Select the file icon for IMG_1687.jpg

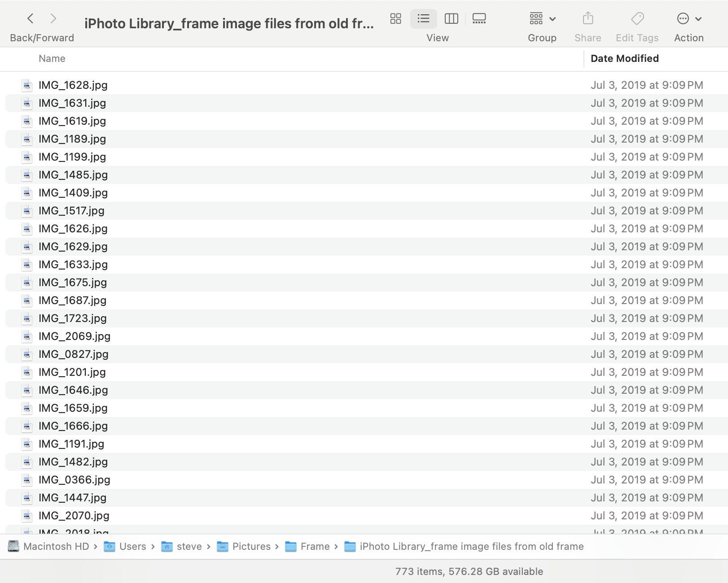(27, 300)
